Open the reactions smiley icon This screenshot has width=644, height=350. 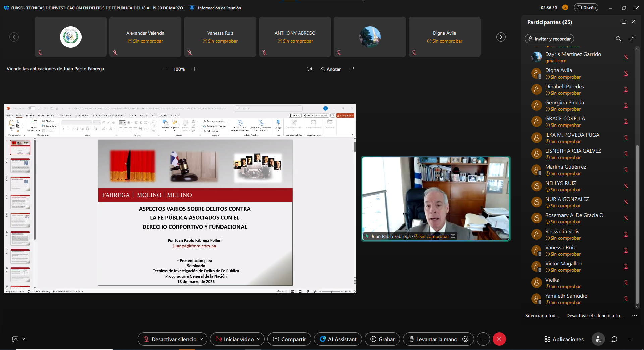pyautogui.click(x=465, y=339)
